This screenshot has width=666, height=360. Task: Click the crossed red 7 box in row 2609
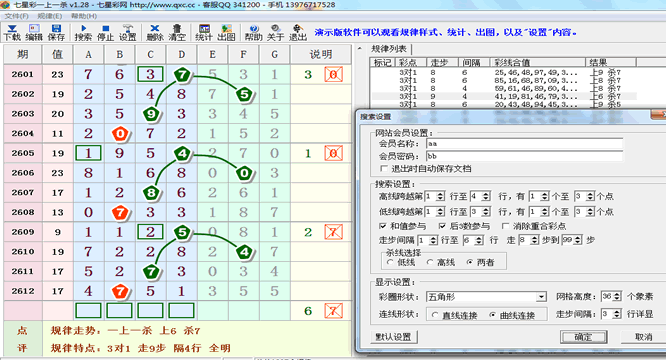pyautogui.click(x=333, y=232)
